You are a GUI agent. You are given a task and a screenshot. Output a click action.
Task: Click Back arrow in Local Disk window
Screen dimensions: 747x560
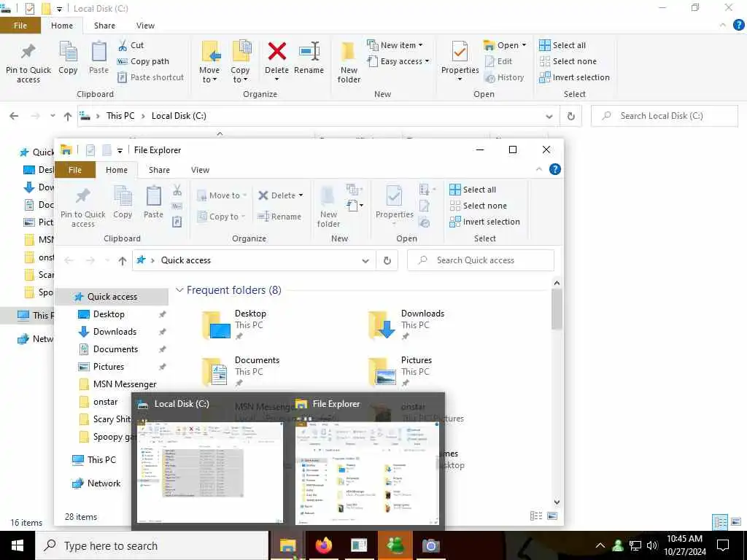click(x=15, y=116)
